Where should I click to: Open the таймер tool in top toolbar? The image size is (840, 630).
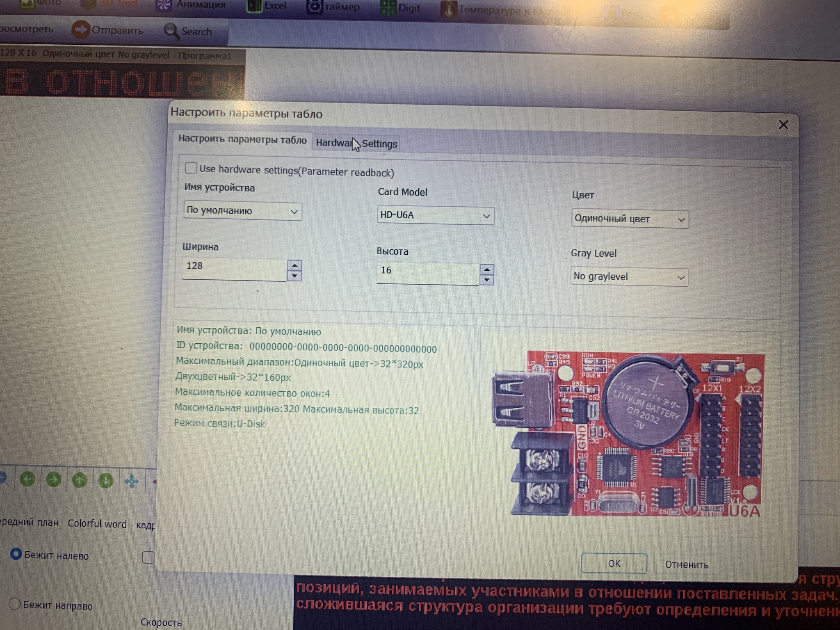[333, 7]
